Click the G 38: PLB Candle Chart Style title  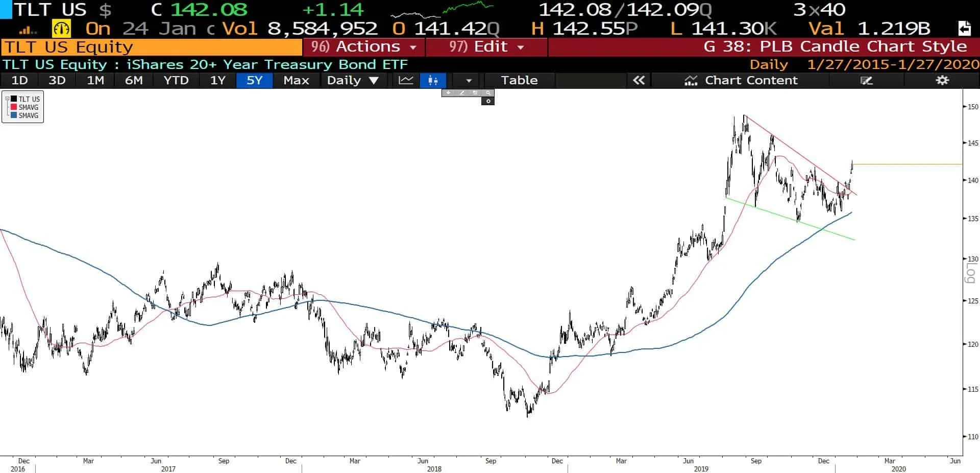(x=835, y=47)
